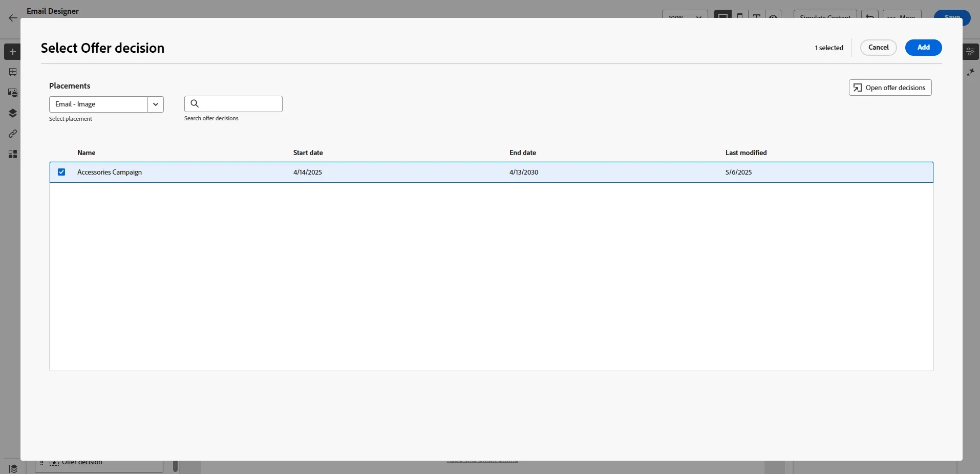Open the settings sliders icon on right rail
The height and width of the screenshot is (474, 980).
click(x=970, y=52)
